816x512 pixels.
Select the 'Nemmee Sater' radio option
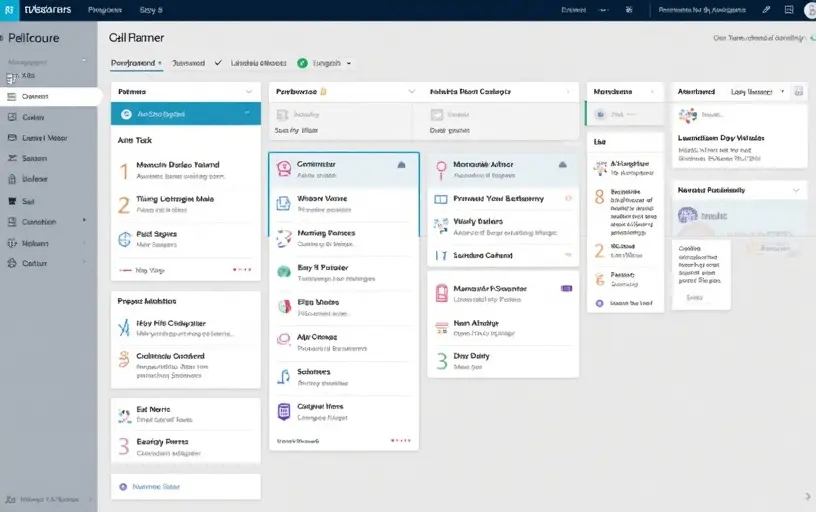(123, 487)
